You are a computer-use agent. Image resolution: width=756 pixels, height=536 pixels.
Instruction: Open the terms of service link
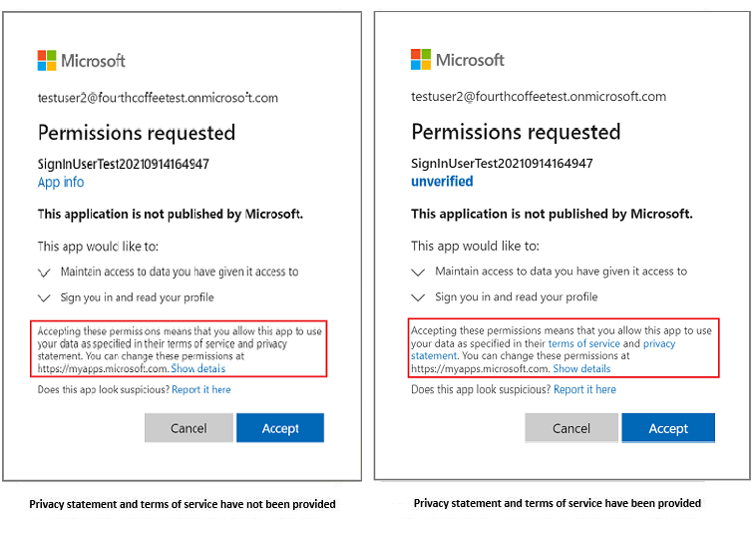pyautogui.click(x=583, y=343)
